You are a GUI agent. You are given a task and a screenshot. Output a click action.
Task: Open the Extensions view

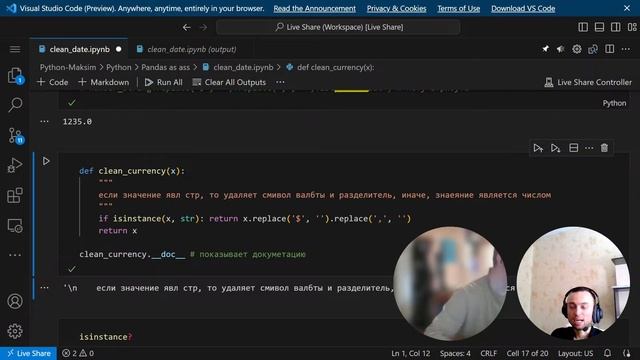point(15,196)
